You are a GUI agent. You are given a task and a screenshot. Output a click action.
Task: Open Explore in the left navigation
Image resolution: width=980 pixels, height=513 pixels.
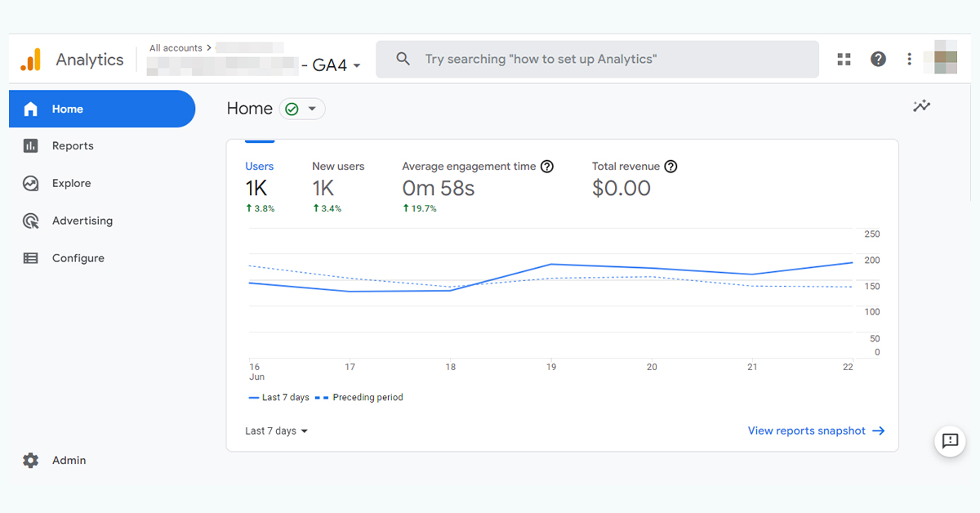coord(71,184)
